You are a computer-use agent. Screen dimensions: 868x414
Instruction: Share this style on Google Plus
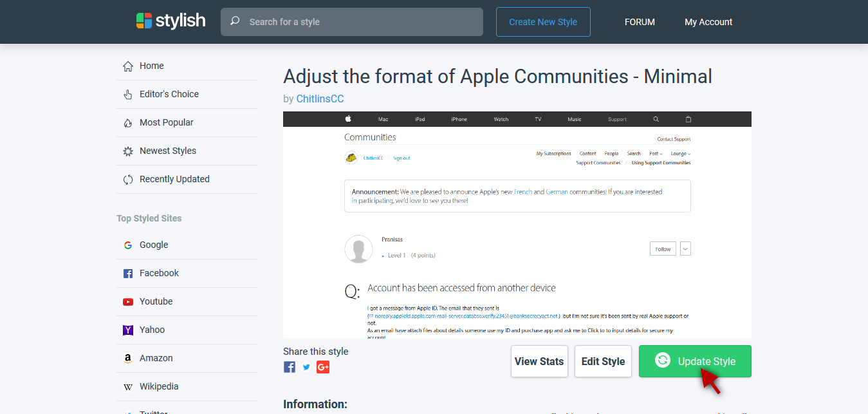tap(323, 367)
